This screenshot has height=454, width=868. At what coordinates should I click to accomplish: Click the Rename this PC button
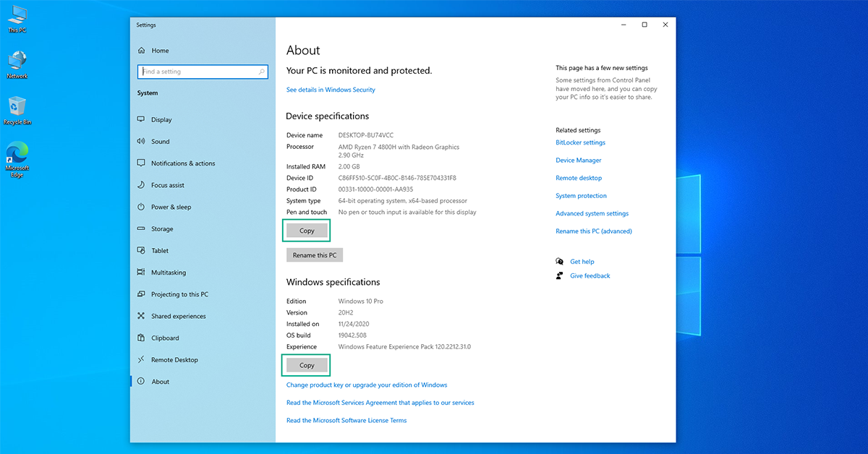tap(314, 254)
